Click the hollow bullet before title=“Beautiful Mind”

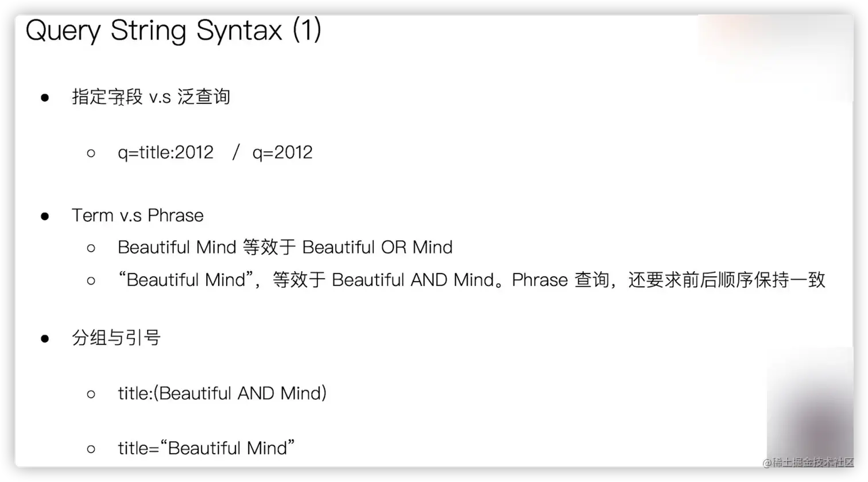pos(91,449)
